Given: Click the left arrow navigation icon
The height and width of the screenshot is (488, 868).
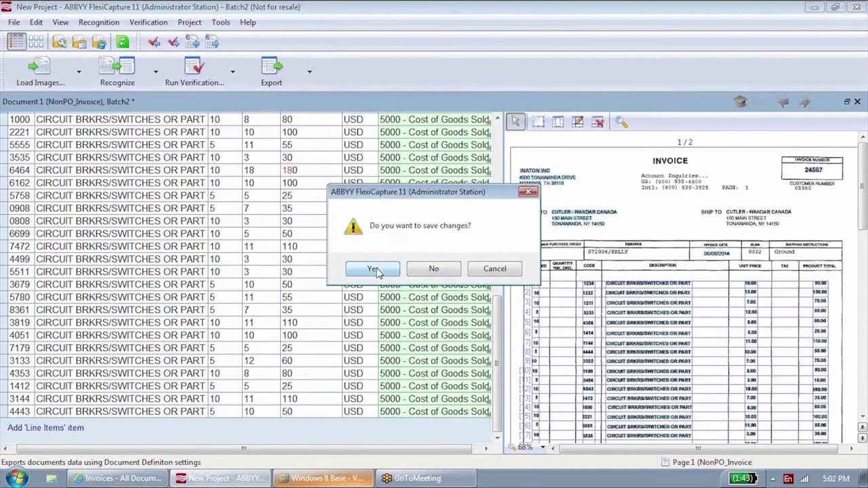Looking at the screenshot, I should [x=783, y=102].
